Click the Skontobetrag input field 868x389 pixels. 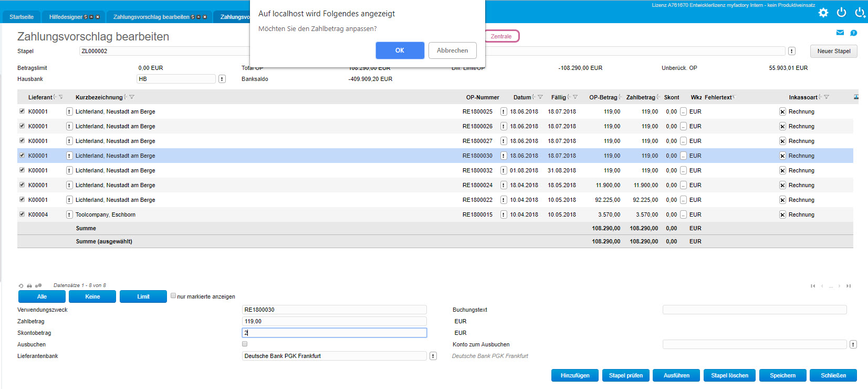pos(334,333)
